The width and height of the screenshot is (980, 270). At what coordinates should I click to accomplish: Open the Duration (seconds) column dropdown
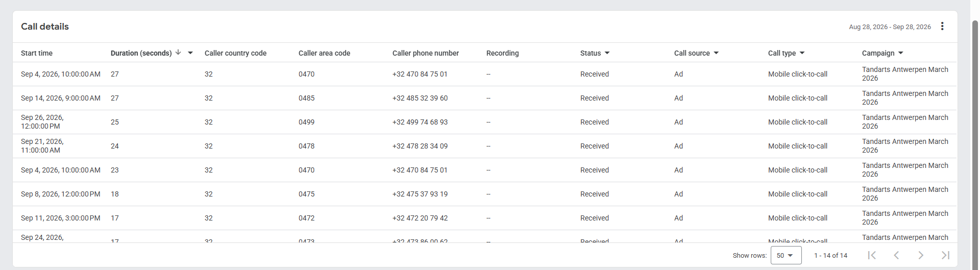190,53
